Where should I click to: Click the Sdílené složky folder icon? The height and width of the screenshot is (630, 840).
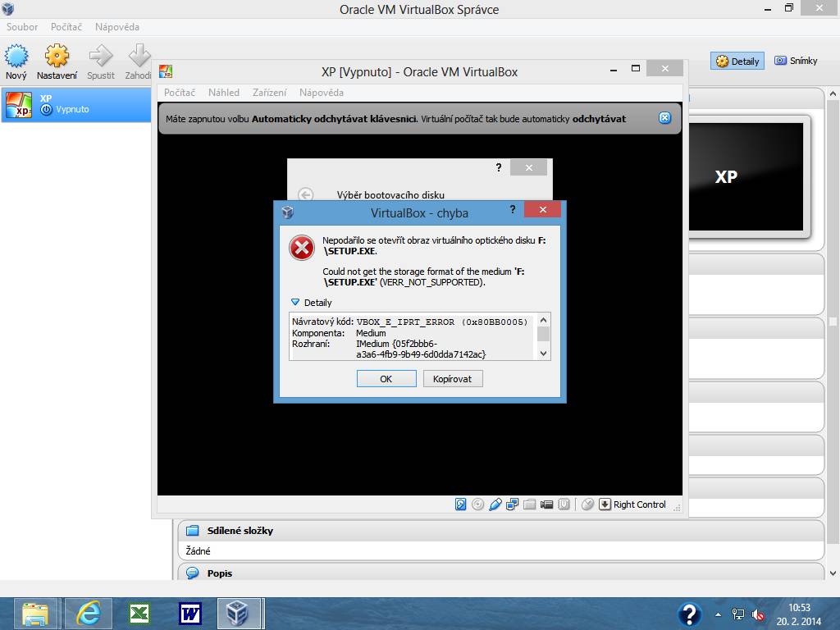click(192, 531)
